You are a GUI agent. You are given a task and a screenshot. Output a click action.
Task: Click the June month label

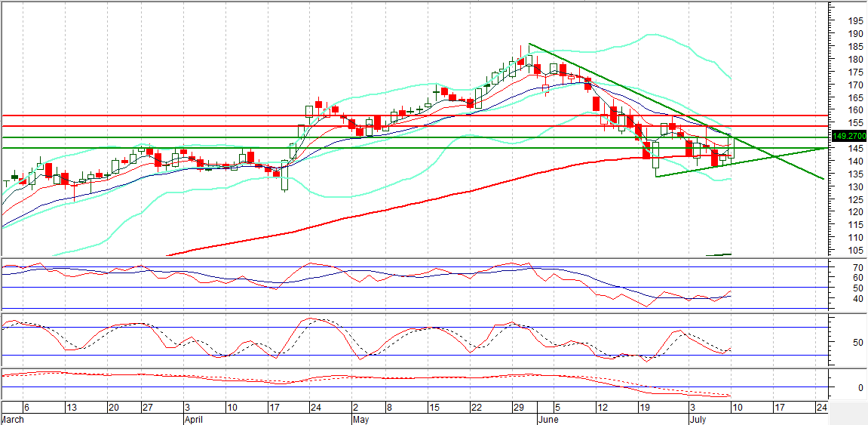click(x=547, y=420)
